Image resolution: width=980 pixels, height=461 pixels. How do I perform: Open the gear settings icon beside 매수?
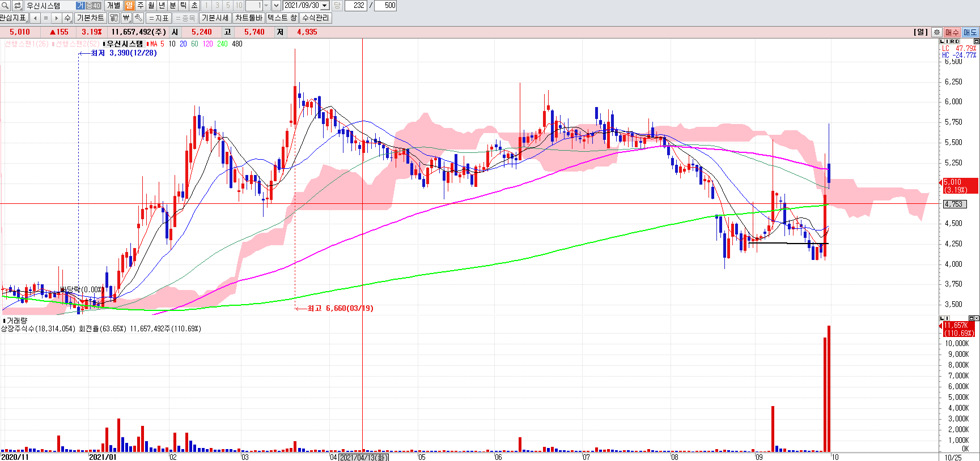pos(937,32)
